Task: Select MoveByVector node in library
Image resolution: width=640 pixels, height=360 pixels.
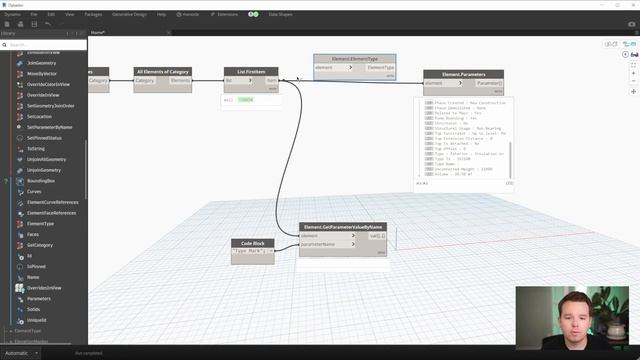Action: [x=42, y=74]
